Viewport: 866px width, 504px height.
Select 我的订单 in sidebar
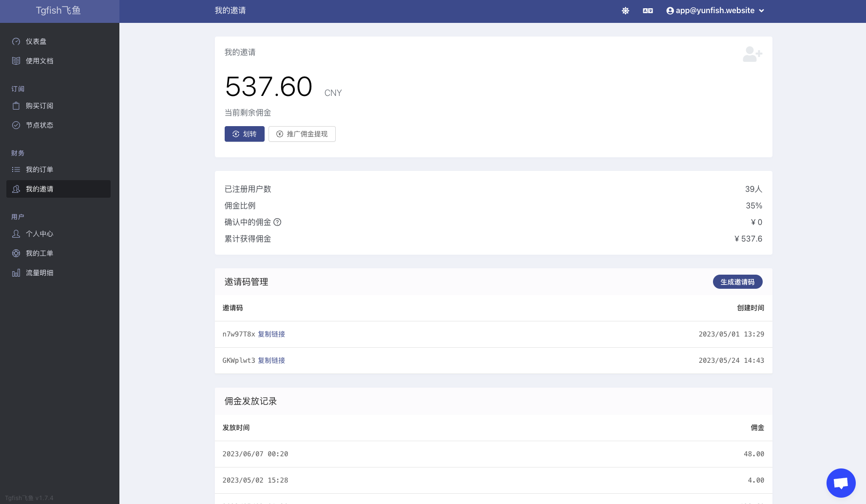click(x=39, y=169)
